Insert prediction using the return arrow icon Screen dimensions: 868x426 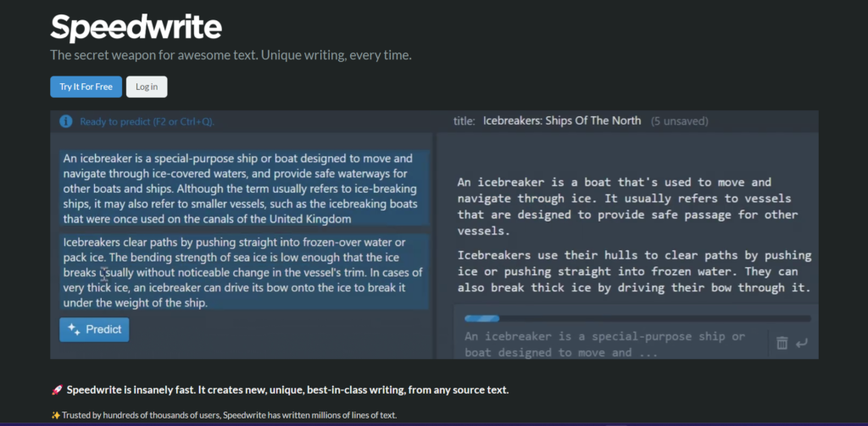point(801,344)
